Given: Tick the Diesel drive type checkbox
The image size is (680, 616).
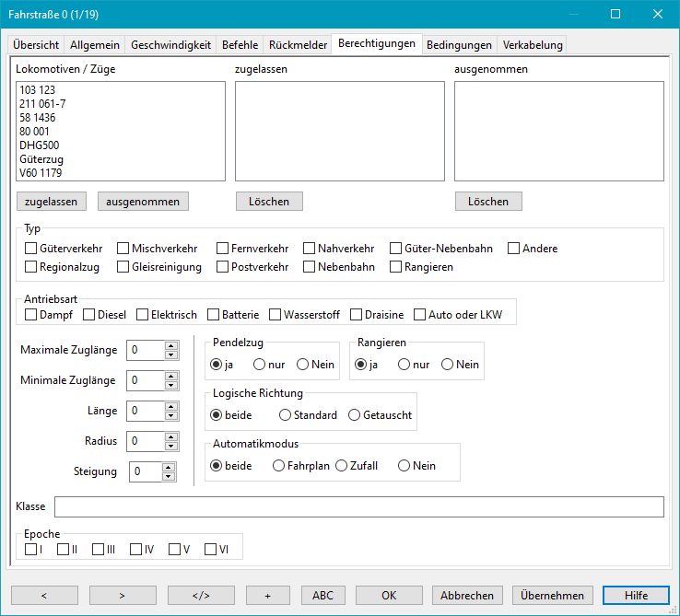Looking at the screenshot, I should [x=89, y=315].
